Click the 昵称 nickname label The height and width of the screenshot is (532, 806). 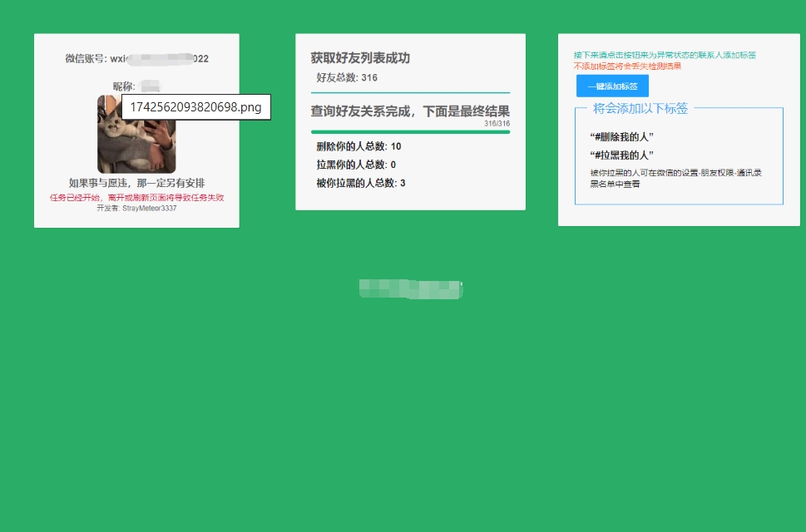coord(124,86)
